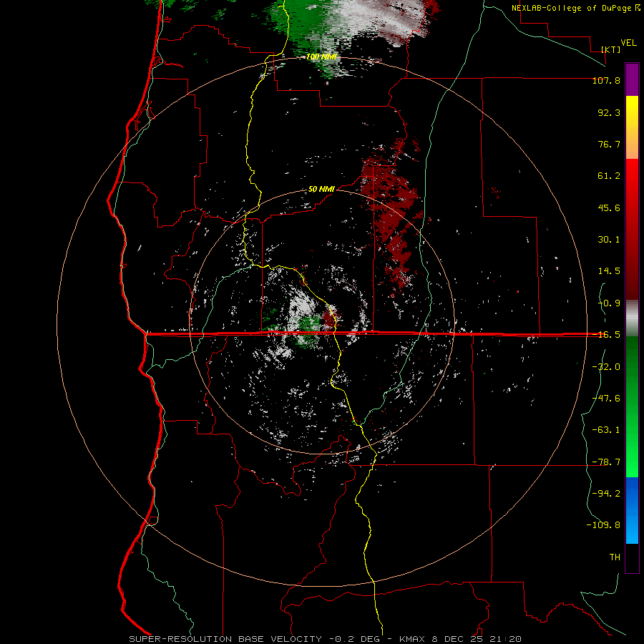This screenshot has width=644, height=644.
Task: Click the 30.1 legend value
Action: [x=609, y=240]
